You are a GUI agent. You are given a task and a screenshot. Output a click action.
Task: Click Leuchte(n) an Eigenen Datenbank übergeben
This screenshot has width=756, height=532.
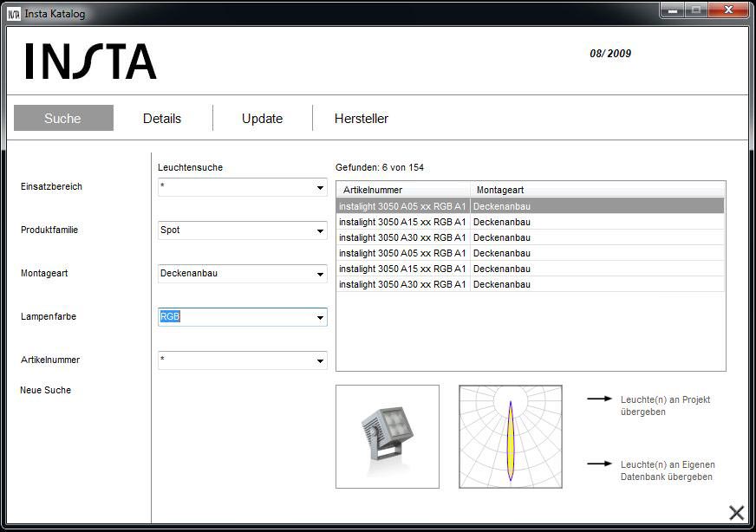[x=668, y=470]
